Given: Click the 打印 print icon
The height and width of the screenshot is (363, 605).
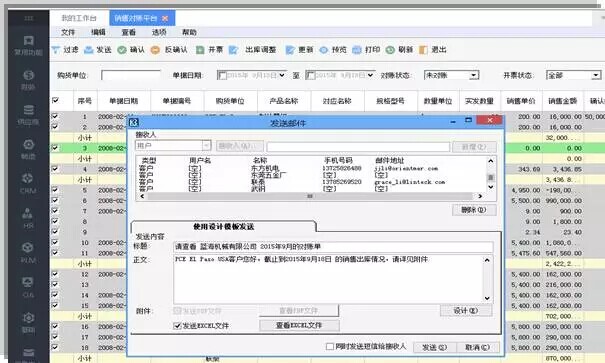Looking at the screenshot, I should click(357, 50).
